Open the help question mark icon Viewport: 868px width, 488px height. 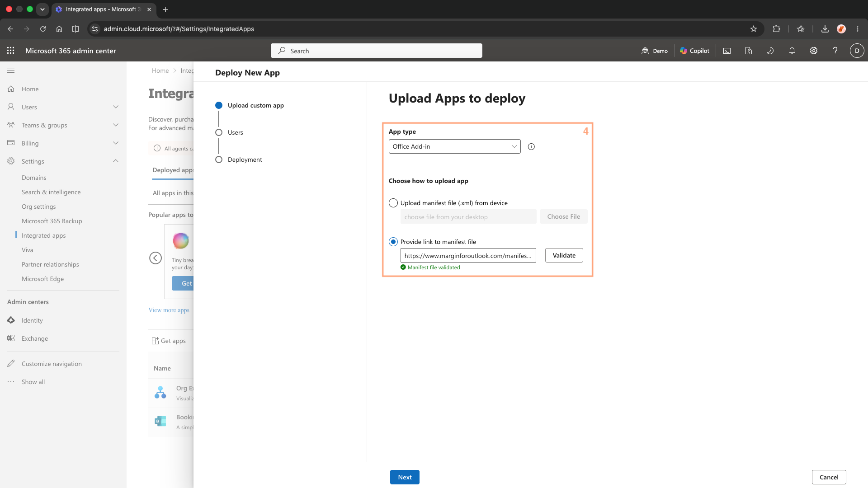pyautogui.click(x=835, y=51)
